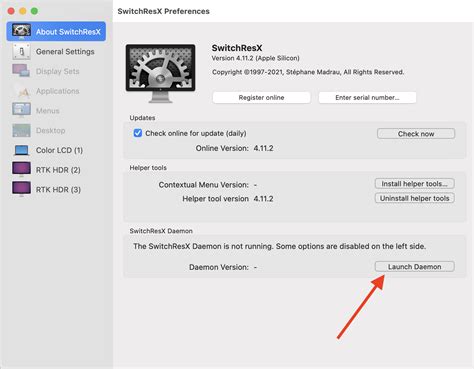Open the About SwitchResX section
Screen dimensions: 474x369
[56, 32]
